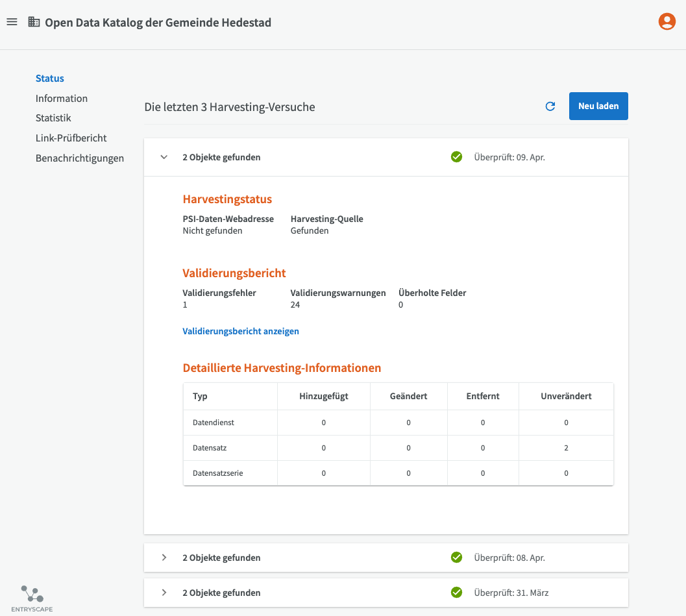The image size is (686, 616).
Task: Select the Datensatz row label
Action: point(210,448)
